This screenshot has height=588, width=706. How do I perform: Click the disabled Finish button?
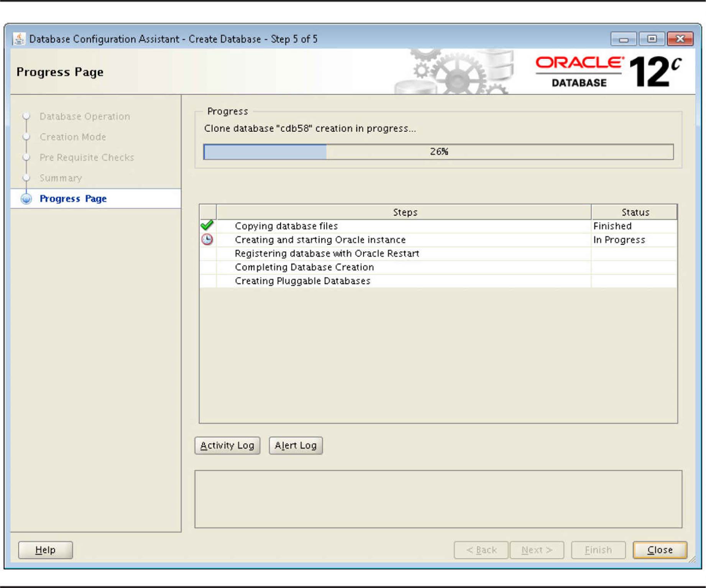point(599,550)
